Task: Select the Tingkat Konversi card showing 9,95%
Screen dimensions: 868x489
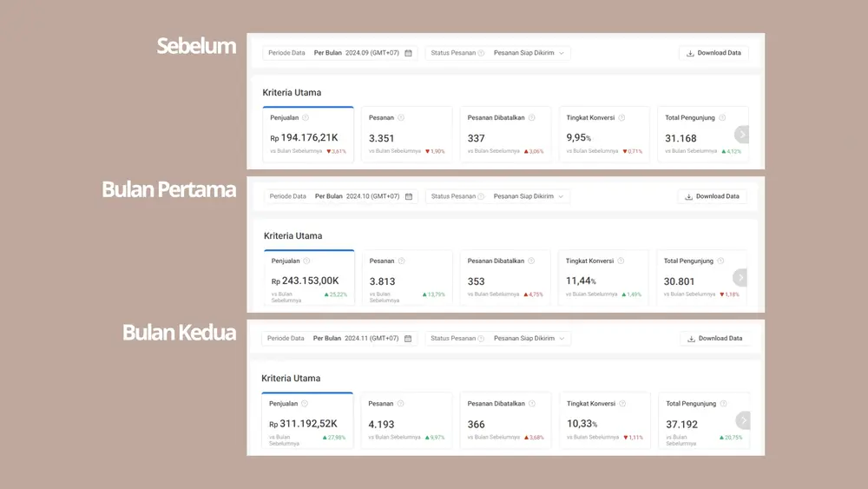Action: tap(604, 135)
